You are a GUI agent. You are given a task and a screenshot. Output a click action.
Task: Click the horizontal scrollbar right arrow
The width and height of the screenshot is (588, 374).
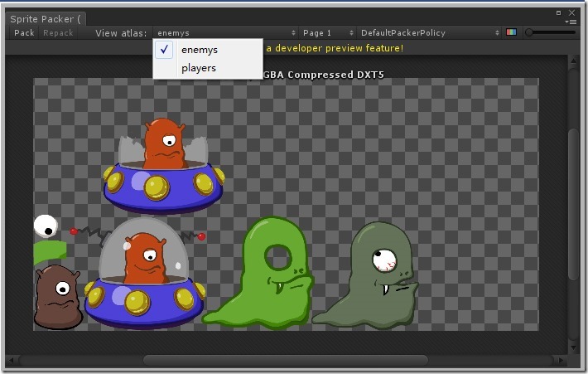(561, 361)
